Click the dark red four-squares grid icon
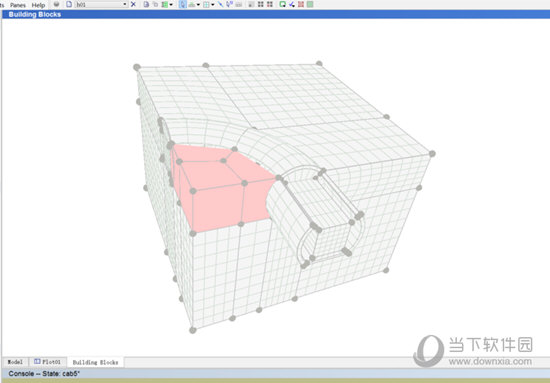Image resolution: width=550 pixels, height=383 pixels. click(270, 4)
